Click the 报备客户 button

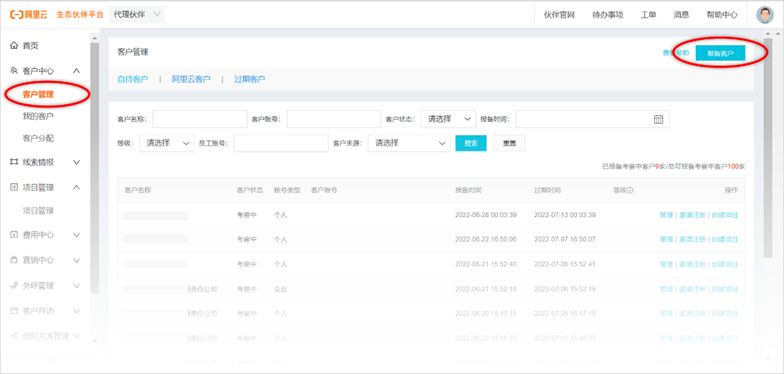[x=720, y=53]
